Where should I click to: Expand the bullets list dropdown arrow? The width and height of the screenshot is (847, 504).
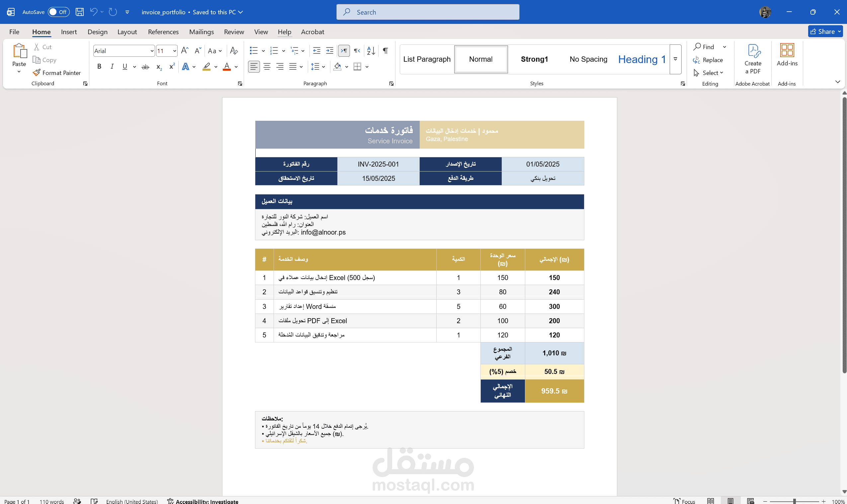[x=263, y=51]
